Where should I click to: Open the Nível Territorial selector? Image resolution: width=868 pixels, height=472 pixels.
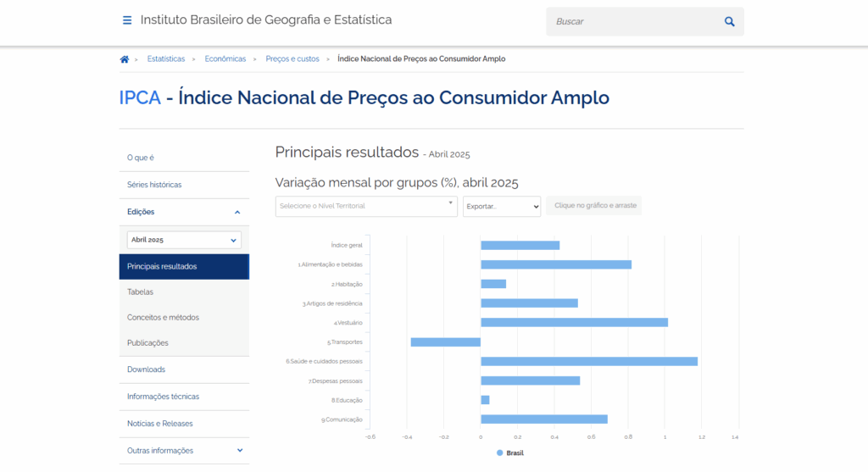tap(366, 206)
